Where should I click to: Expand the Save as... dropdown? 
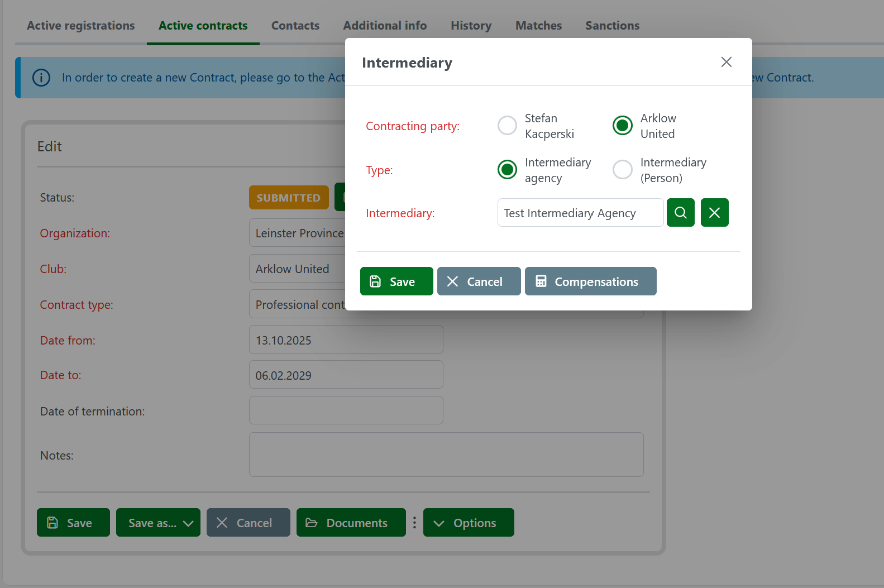pos(158,523)
